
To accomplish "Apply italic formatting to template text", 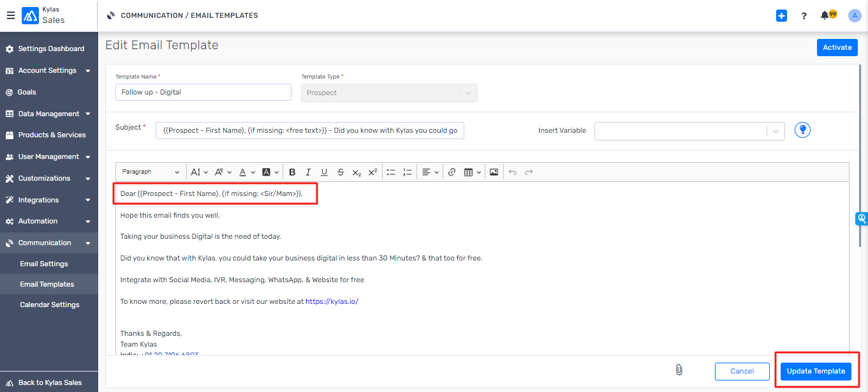I will 308,172.
